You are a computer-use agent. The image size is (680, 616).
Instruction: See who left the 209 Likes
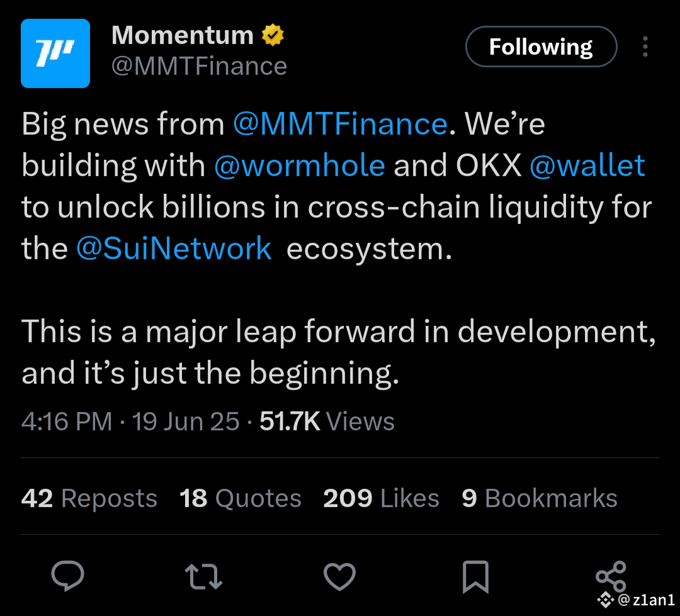pos(381,498)
